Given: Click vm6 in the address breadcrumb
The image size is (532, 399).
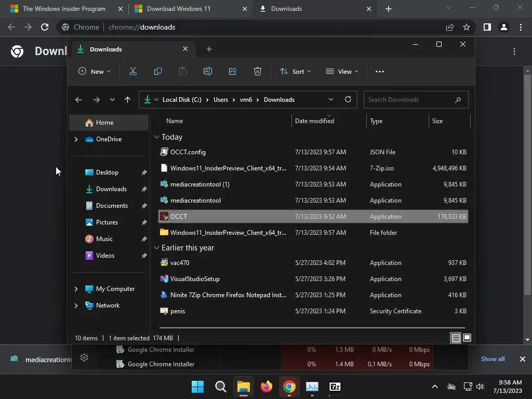Looking at the screenshot, I should tap(246, 100).
